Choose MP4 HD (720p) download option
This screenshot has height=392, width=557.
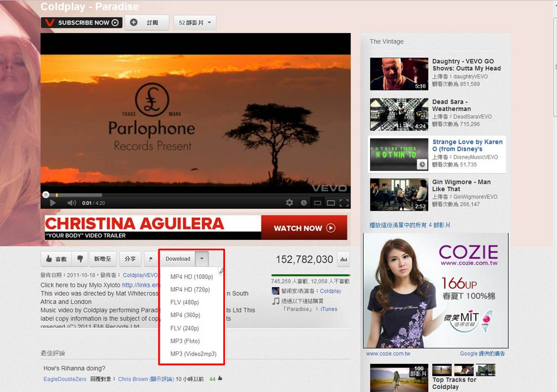[x=190, y=290]
